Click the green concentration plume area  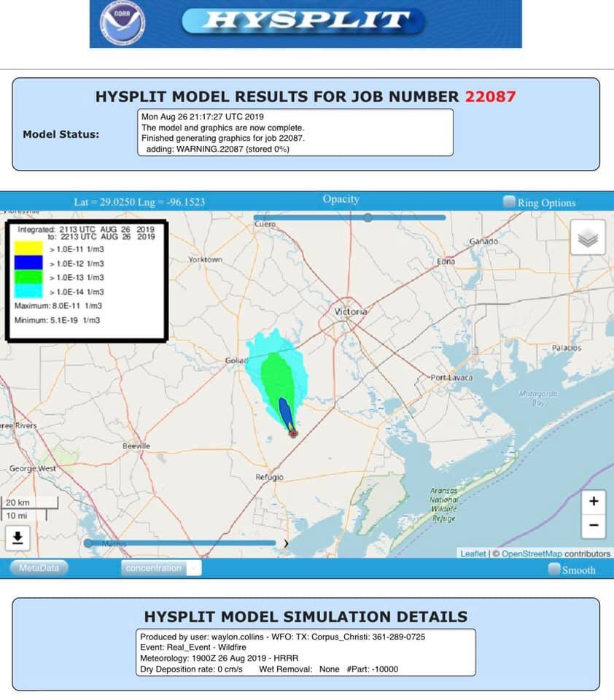point(276,377)
